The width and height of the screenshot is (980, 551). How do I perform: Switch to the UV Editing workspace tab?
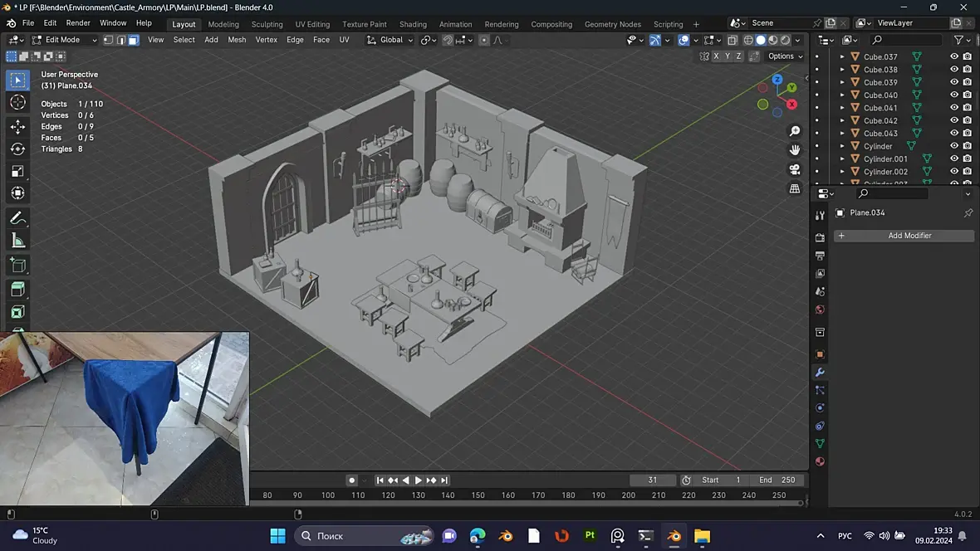[x=312, y=24]
